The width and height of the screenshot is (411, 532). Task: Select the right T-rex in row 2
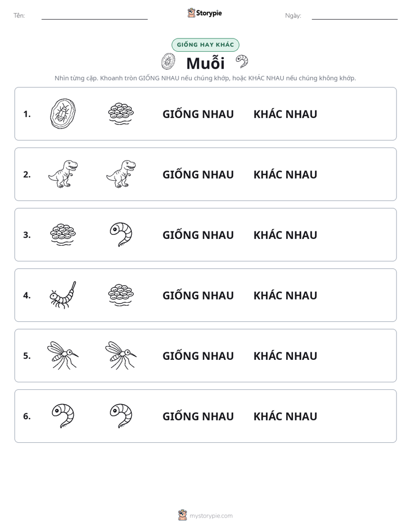tap(121, 174)
